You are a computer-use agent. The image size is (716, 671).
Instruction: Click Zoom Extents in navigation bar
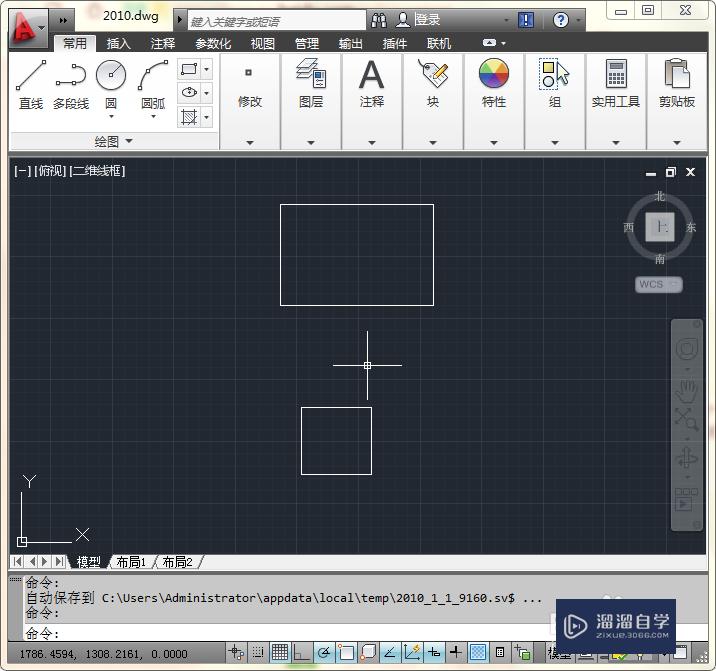point(686,418)
